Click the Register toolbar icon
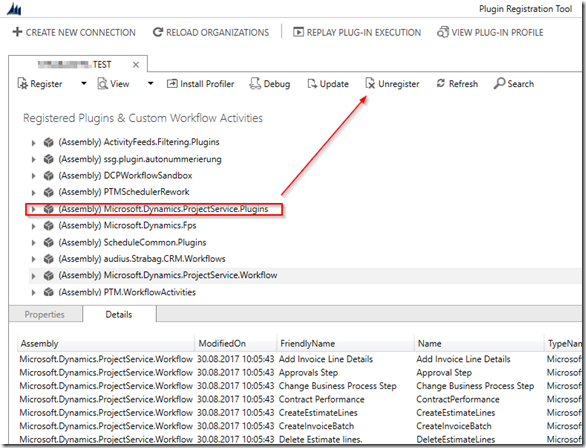 [23, 84]
